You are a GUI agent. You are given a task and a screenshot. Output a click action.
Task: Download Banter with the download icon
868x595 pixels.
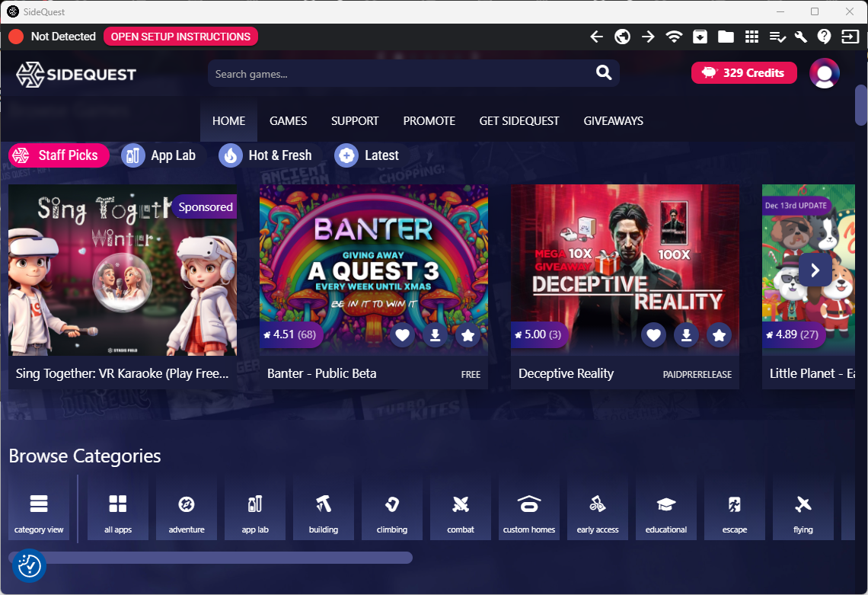[x=435, y=335]
